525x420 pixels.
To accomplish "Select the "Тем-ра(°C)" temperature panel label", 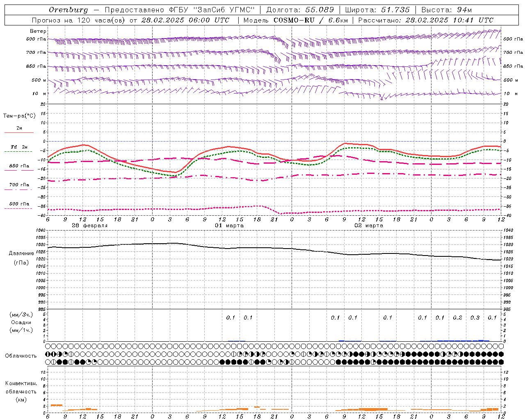I will pyautogui.click(x=19, y=116).
